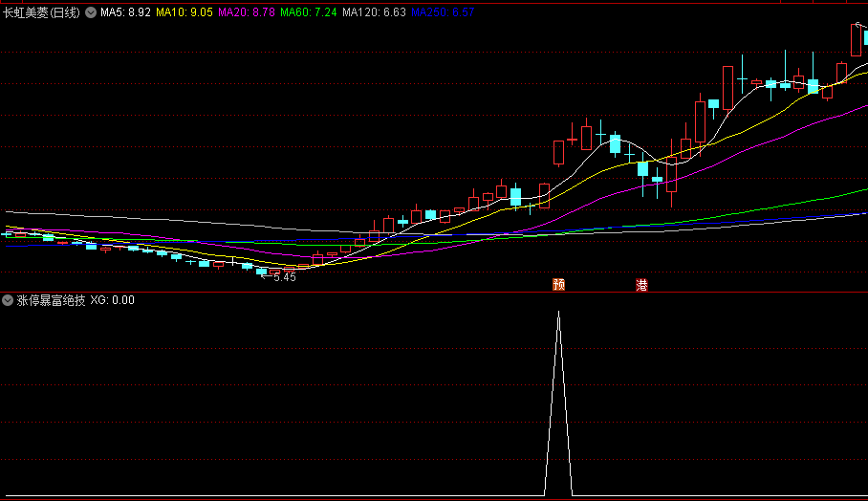Click the 涨停暴富绝技 indicator name

click(51, 300)
